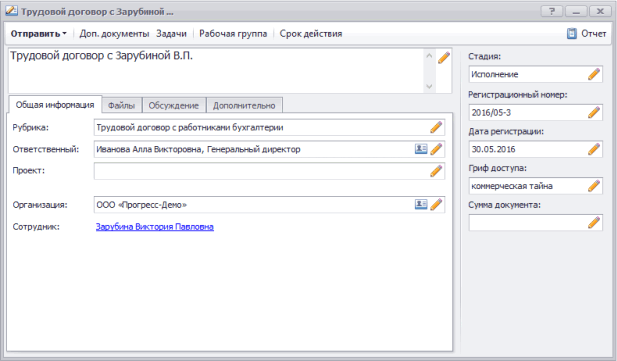
Task: Open contact card icon for Ответственный
Action: (421, 149)
